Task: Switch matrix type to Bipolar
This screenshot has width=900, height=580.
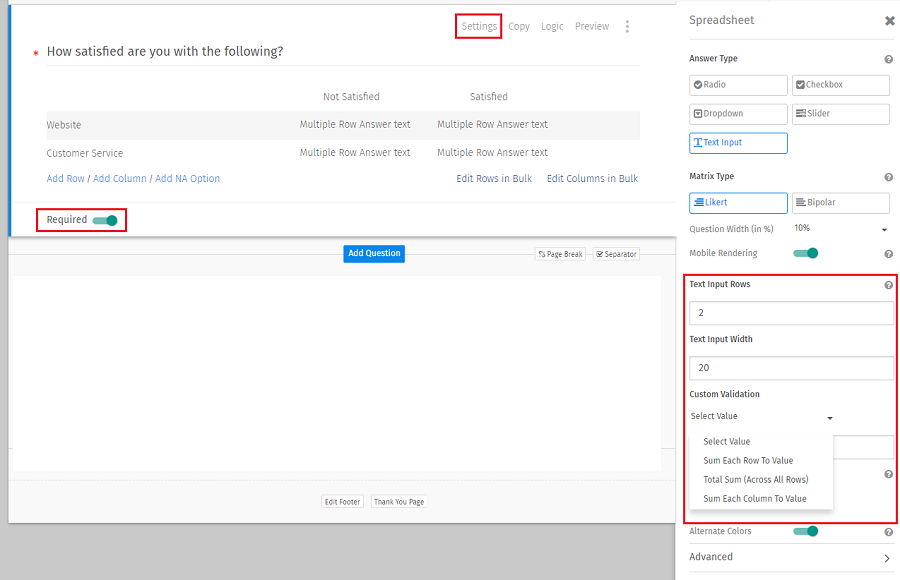Action: (840, 202)
